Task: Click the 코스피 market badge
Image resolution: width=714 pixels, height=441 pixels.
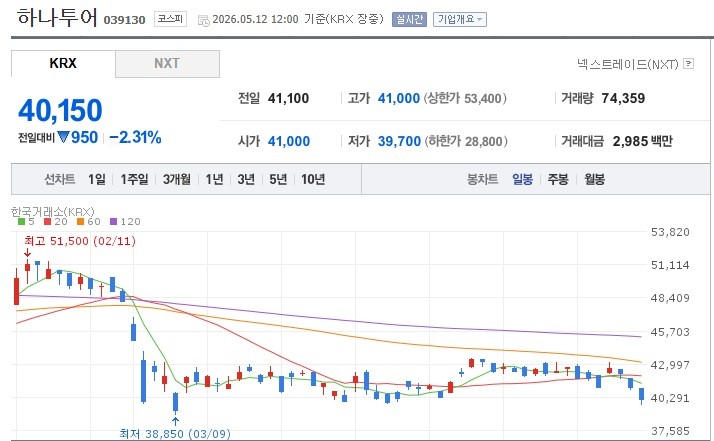Action: [170, 19]
